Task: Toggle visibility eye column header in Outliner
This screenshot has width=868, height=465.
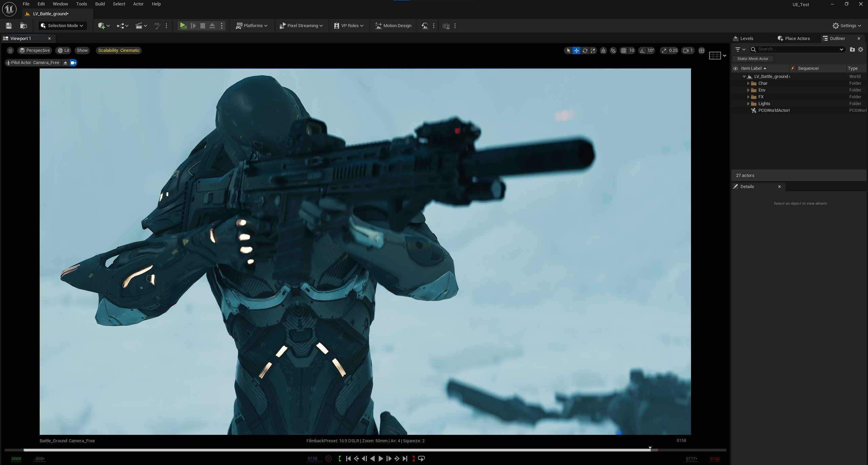Action: (x=735, y=68)
